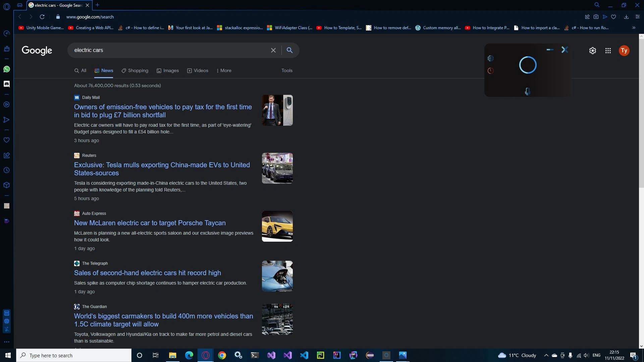Open stackalloc expression bookmark
This screenshot has height=362, width=644.
pos(240,28)
